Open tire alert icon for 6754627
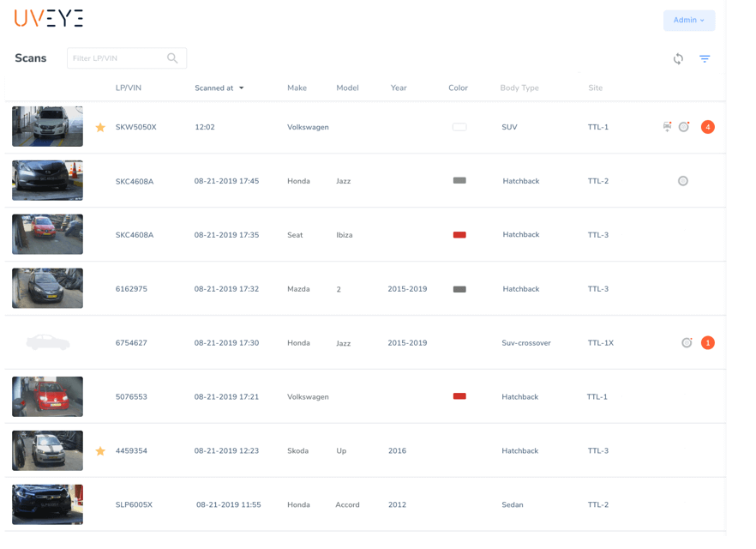The image size is (756, 549). tap(687, 342)
